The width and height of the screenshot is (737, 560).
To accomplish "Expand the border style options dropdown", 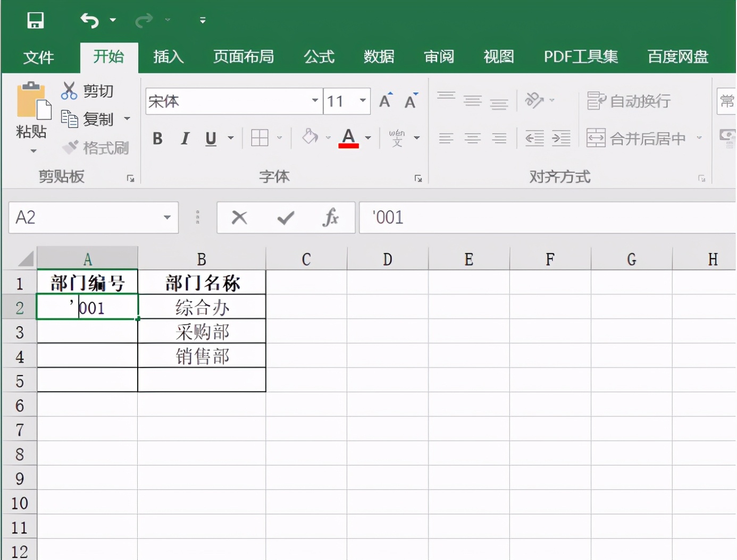I will [279, 138].
